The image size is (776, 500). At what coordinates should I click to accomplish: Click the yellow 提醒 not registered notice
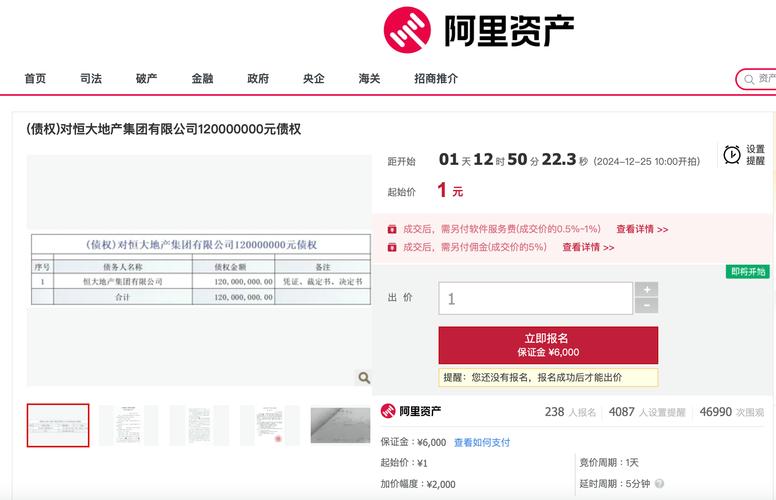548,377
